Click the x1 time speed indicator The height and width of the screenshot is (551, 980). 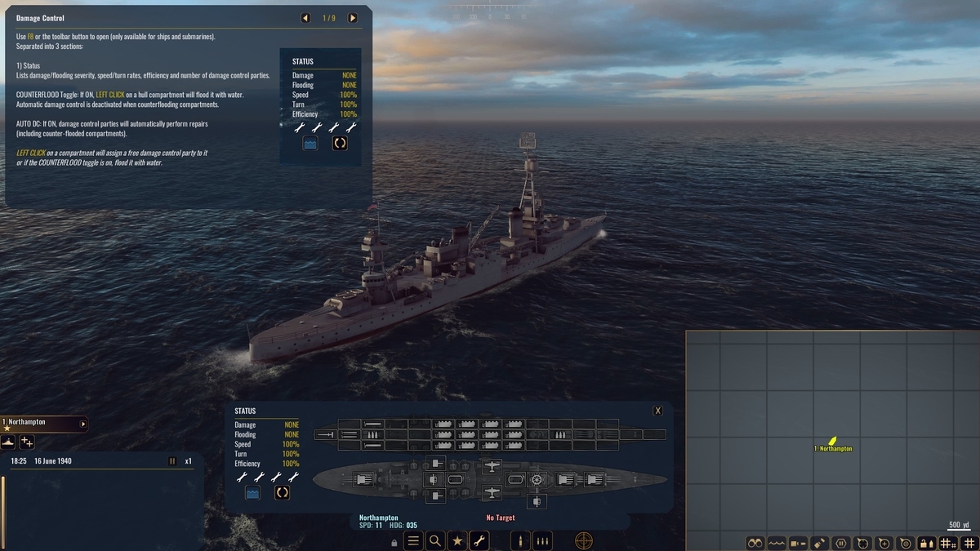point(188,461)
